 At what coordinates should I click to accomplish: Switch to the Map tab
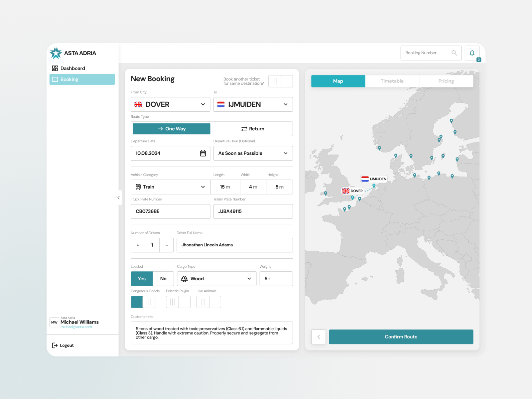(x=338, y=81)
